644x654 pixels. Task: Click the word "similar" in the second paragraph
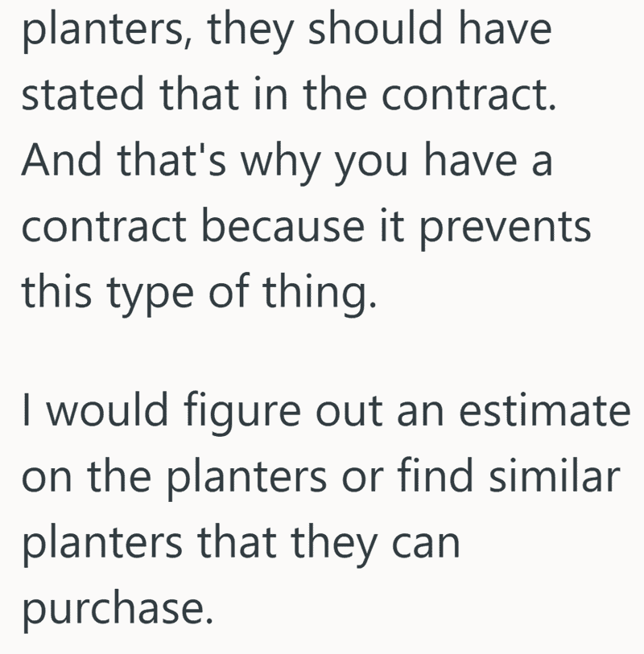coord(555,475)
